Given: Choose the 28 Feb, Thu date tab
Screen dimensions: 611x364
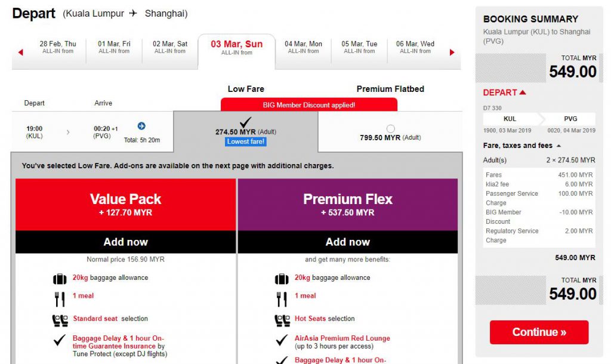Looking at the screenshot, I should click(x=58, y=47).
